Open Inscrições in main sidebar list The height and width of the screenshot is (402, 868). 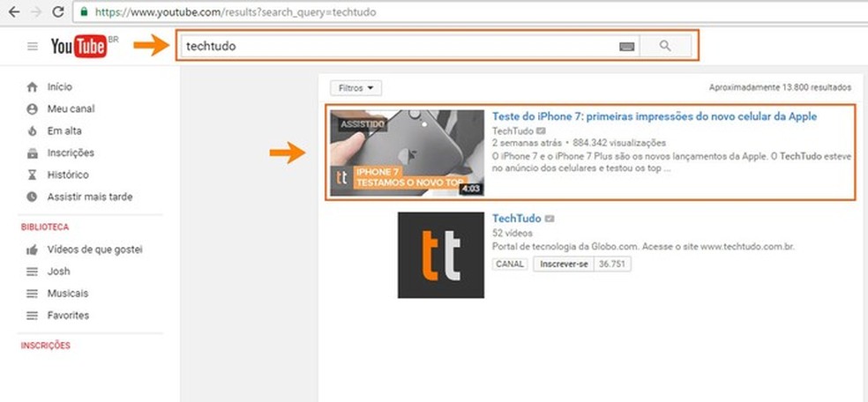point(71,153)
